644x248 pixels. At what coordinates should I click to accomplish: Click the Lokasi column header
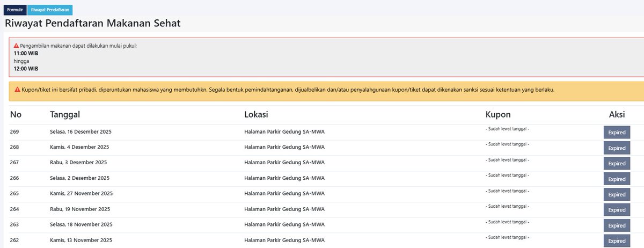click(x=256, y=115)
